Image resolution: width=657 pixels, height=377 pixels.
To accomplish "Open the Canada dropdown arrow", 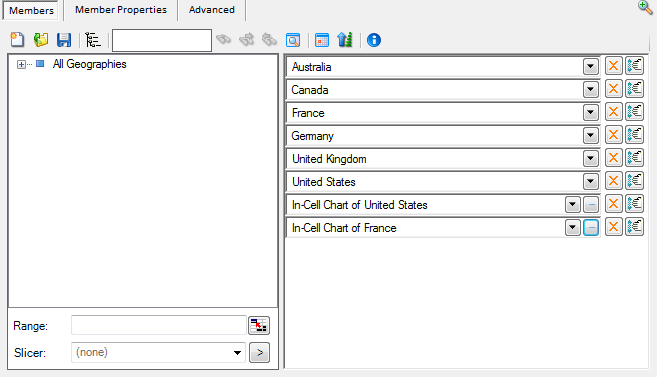I will pyautogui.click(x=590, y=90).
